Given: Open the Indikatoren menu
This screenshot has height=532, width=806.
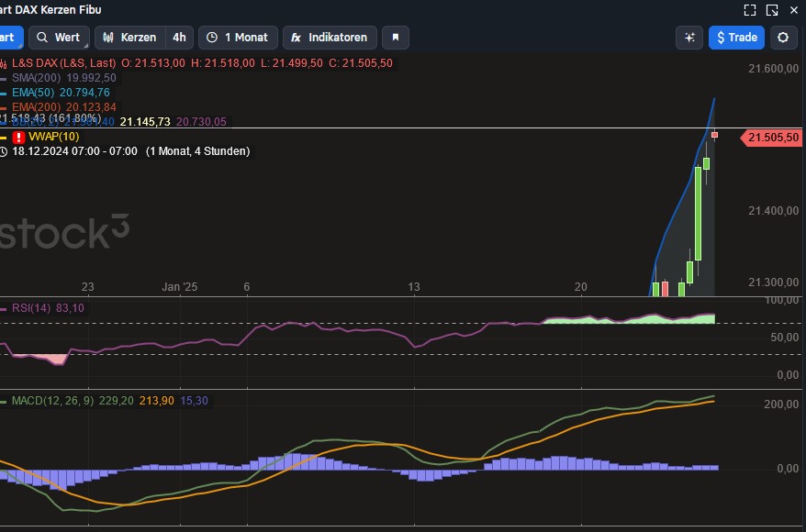Looking at the screenshot, I should tap(329, 38).
